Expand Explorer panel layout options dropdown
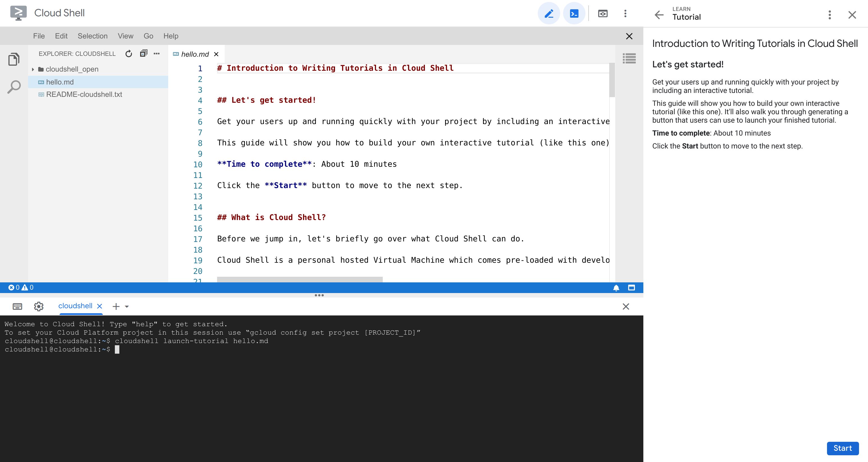Image resolution: width=868 pixels, height=462 pixels. tap(156, 53)
